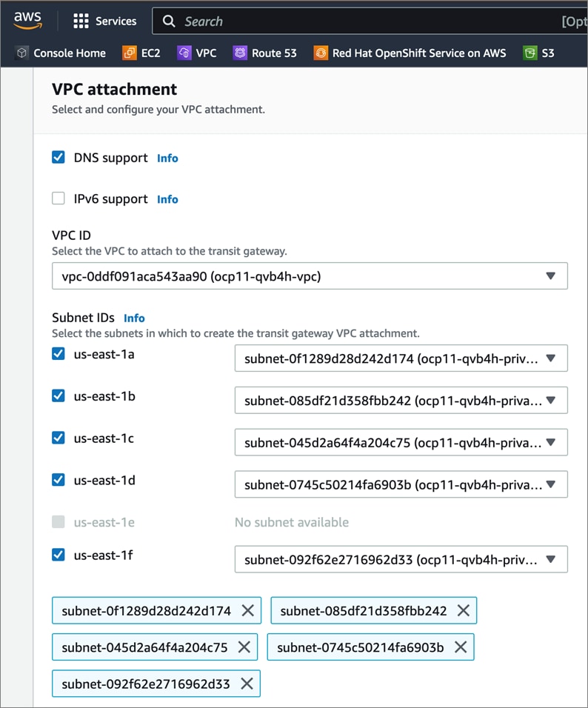Expand the us-east-1f subnet dropdown

401,559
